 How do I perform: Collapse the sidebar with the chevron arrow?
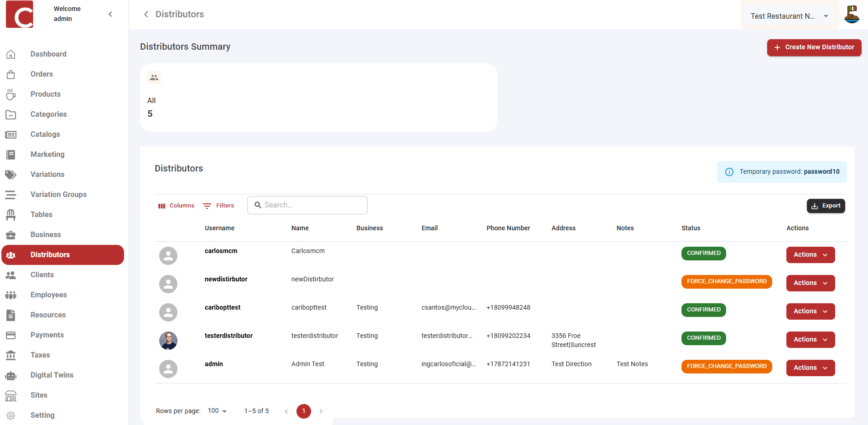pyautogui.click(x=110, y=14)
